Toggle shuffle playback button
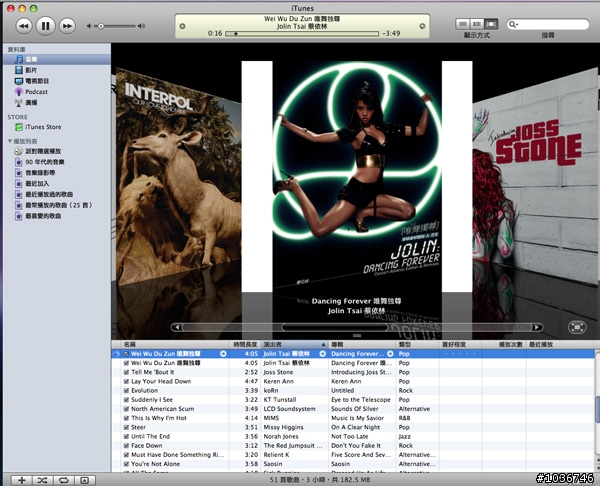Viewport: 600px width, 486px height. coord(42,480)
